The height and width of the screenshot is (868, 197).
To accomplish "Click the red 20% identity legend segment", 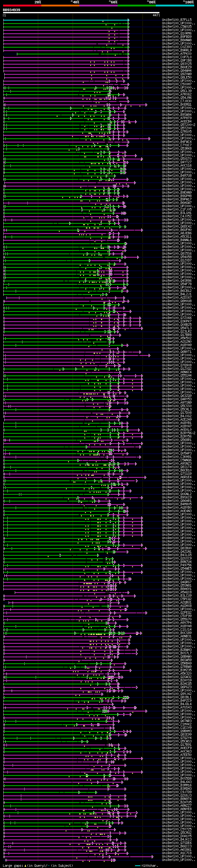I will 22,6.
